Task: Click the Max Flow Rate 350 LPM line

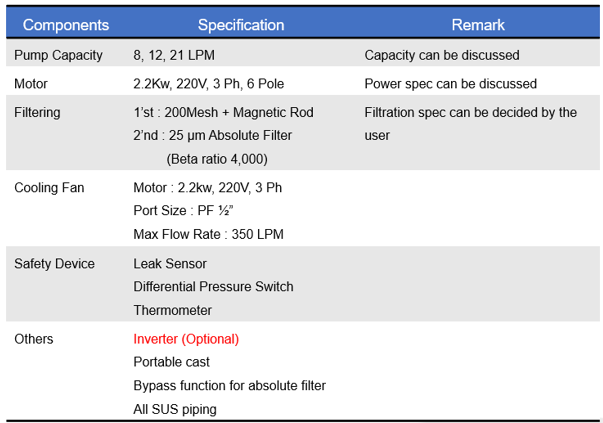Action: [208, 234]
